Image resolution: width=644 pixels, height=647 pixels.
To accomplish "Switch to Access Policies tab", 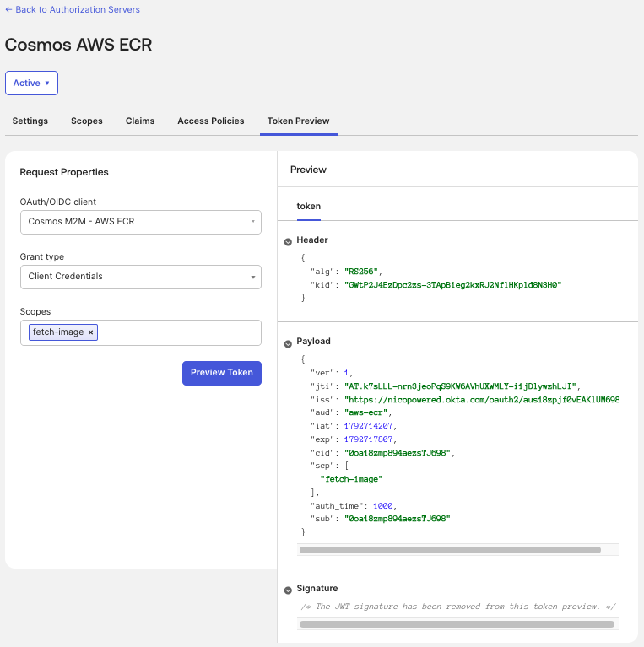I will 211,121.
